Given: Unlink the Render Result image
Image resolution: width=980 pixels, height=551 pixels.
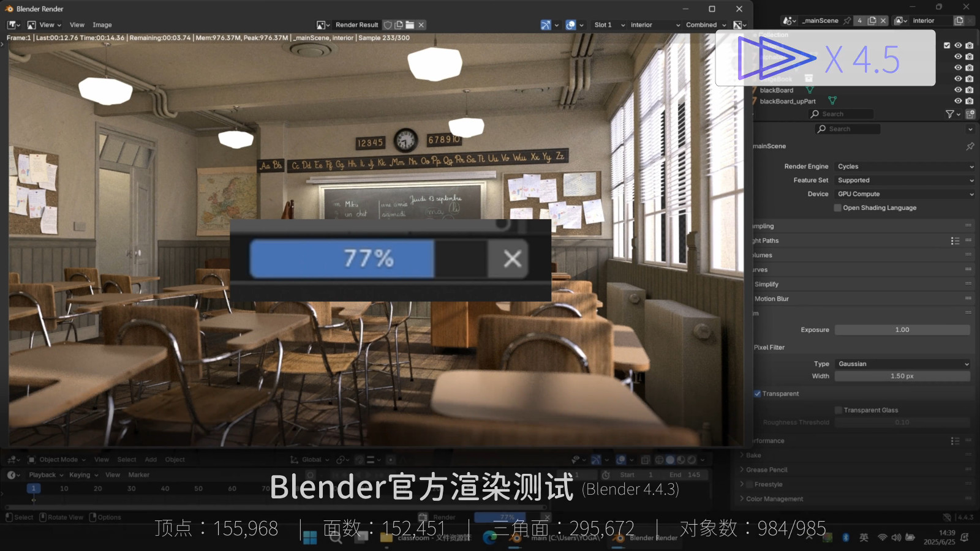Looking at the screenshot, I should point(421,25).
